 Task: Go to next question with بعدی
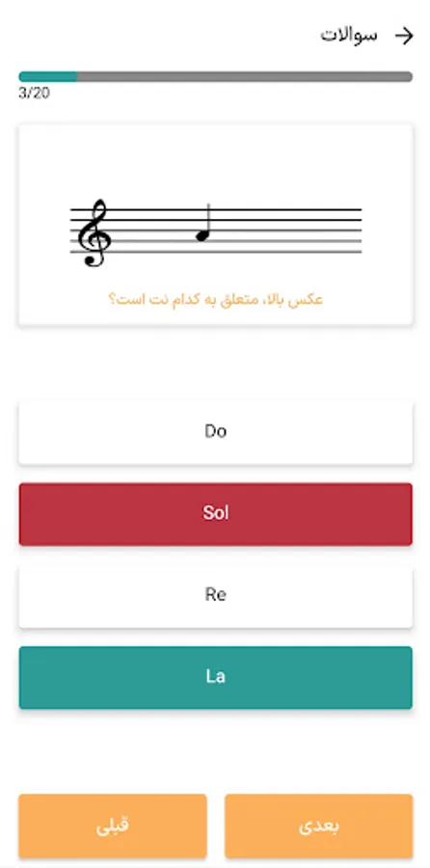[x=319, y=826]
